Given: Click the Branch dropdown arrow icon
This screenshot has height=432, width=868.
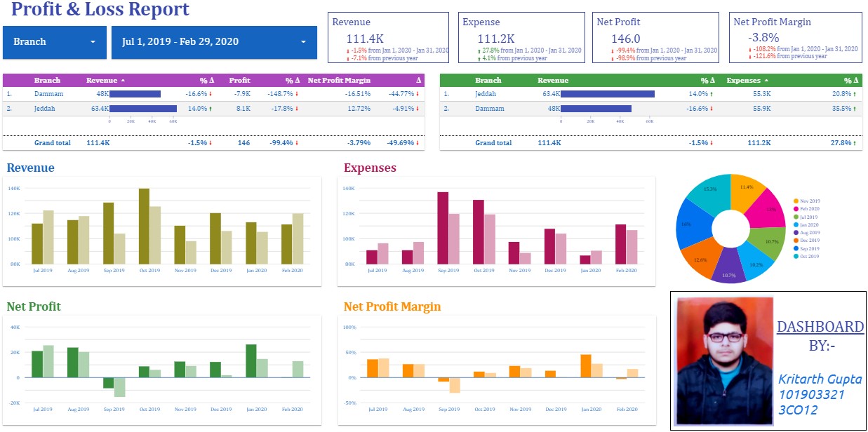Looking at the screenshot, I should pos(93,42).
